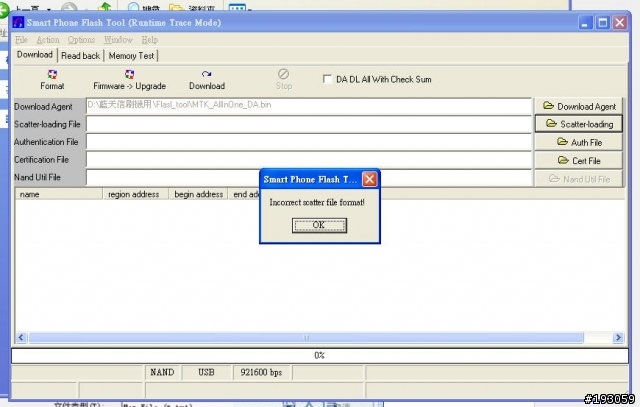Click OK in the error dialog
Viewport: 640px width, 407px height.
coord(319,225)
